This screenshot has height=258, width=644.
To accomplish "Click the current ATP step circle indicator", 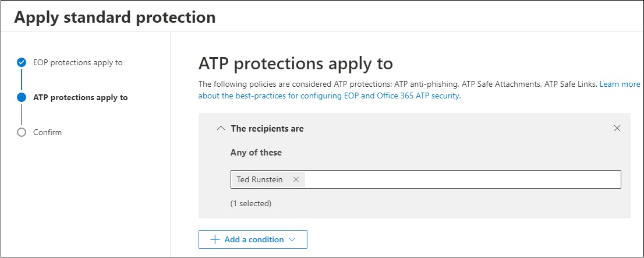I will coord(22,97).
